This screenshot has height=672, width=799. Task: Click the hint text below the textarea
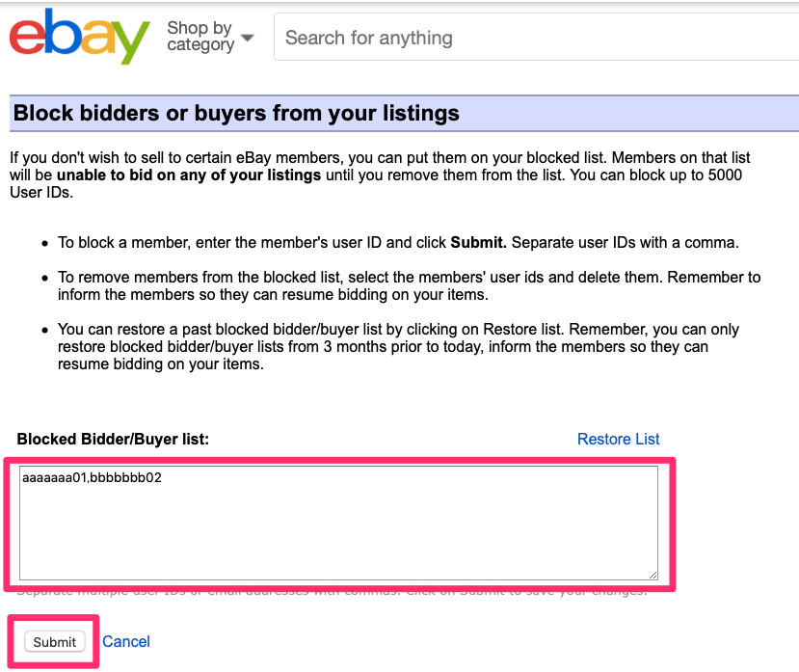tap(333, 591)
